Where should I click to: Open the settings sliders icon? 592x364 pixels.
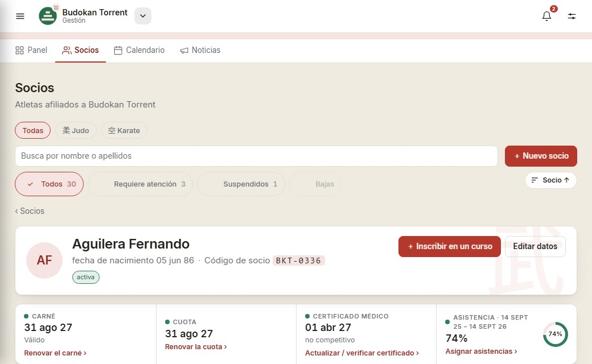coord(572,16)
